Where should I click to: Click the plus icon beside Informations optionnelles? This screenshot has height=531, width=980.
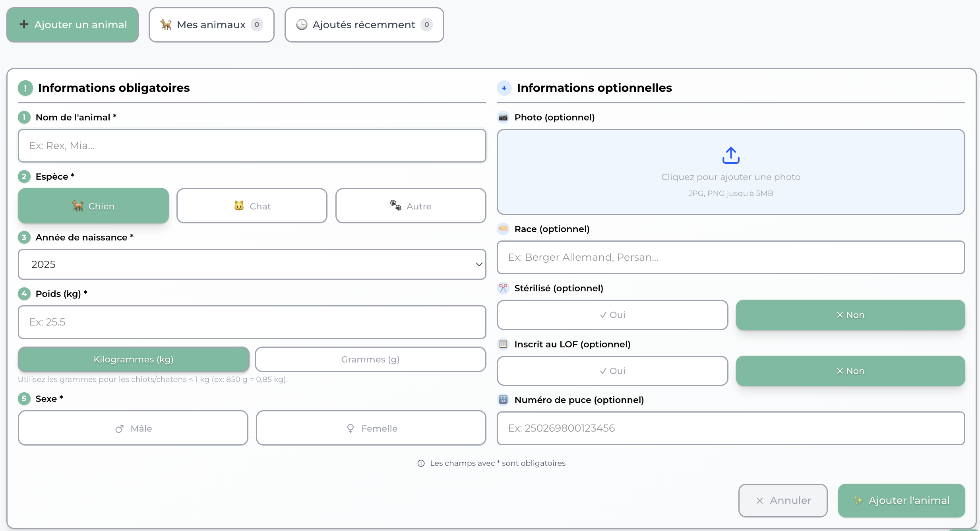coord(504,88)
